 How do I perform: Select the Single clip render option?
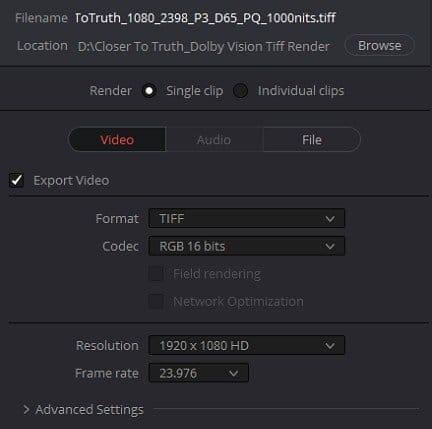(x=149, y=91)
